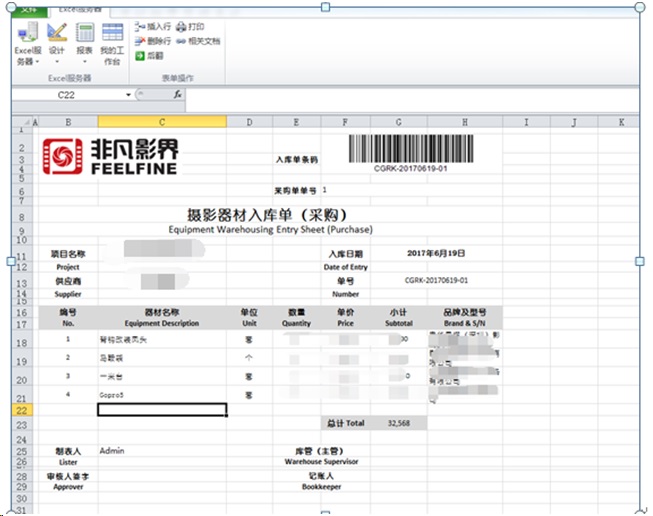Click 删除行 to delete a row
Viewport: 653px width, 516px height.
(x=152, y=42)
